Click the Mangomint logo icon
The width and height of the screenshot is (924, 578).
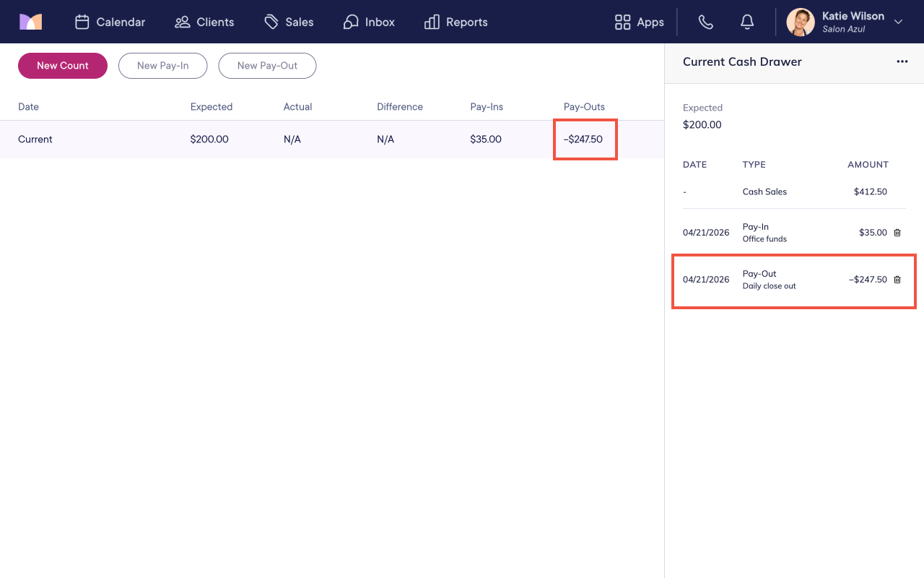coord(30,22)
